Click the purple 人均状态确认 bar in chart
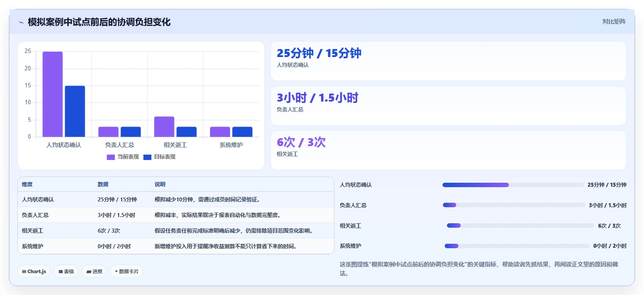 click(53, 94)
